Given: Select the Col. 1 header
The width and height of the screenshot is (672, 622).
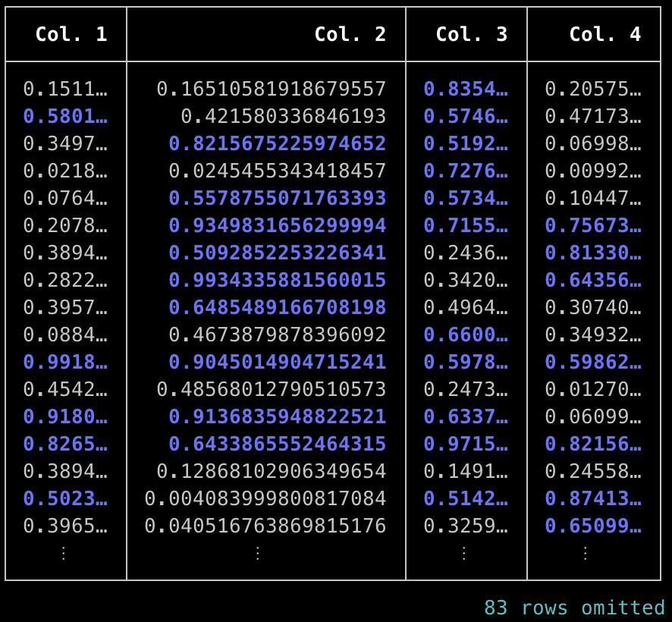Looking at the screenshot, I should point(71,34).
